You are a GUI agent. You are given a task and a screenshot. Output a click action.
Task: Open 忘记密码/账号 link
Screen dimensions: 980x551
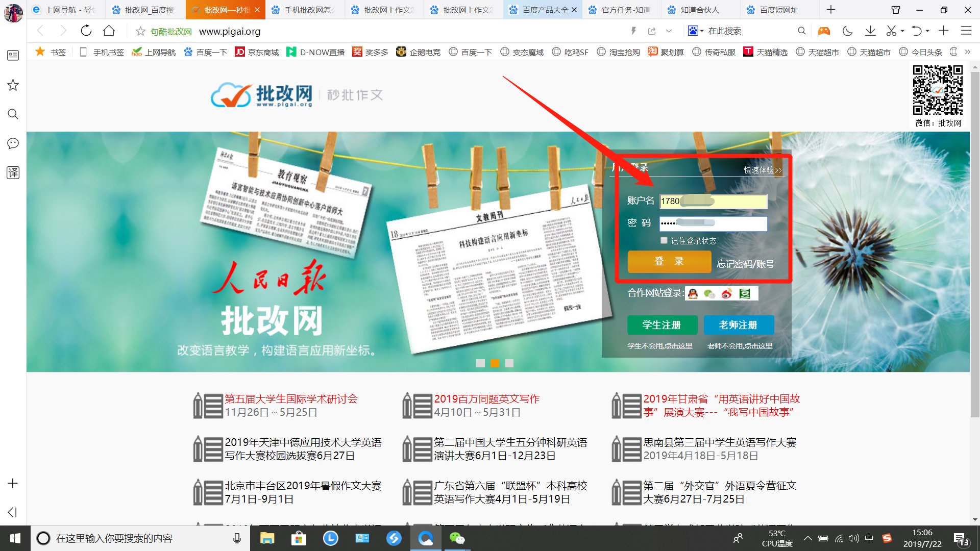[x=745, y=264]
